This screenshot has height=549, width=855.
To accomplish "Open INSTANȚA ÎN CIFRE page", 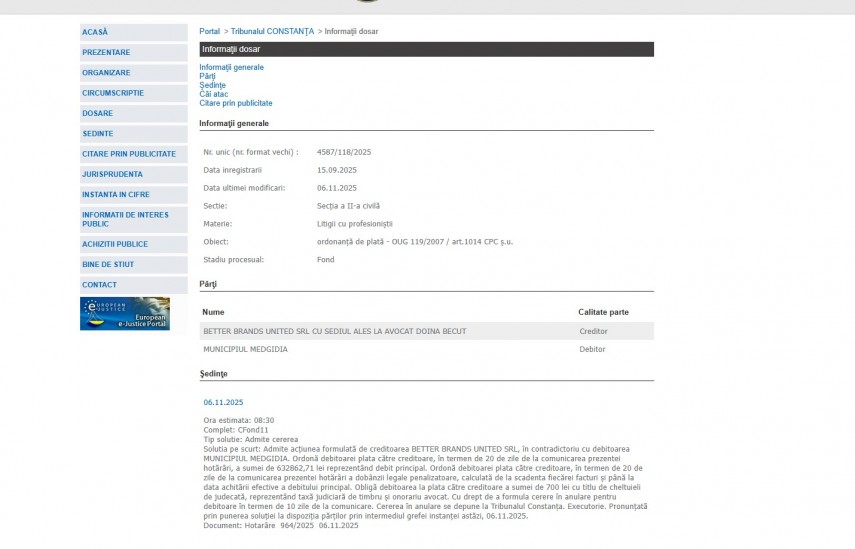I will coord(117,194).
